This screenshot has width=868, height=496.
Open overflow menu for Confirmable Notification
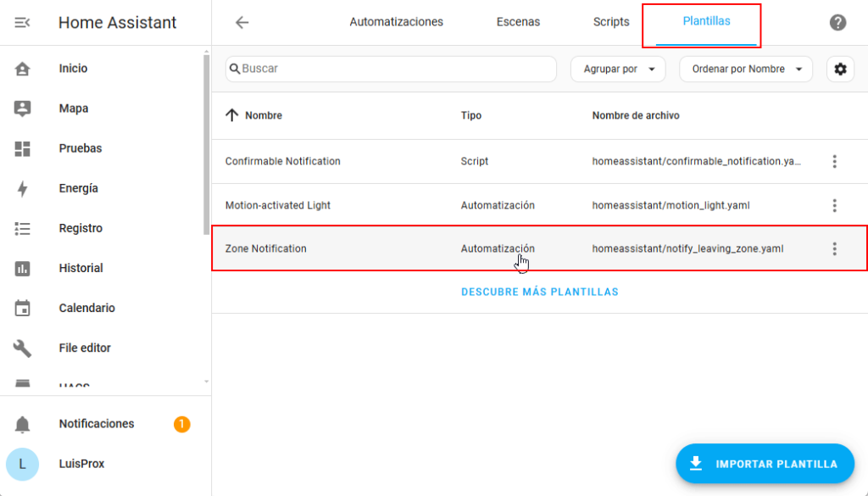pyautogui.click(x=834, y=161)
